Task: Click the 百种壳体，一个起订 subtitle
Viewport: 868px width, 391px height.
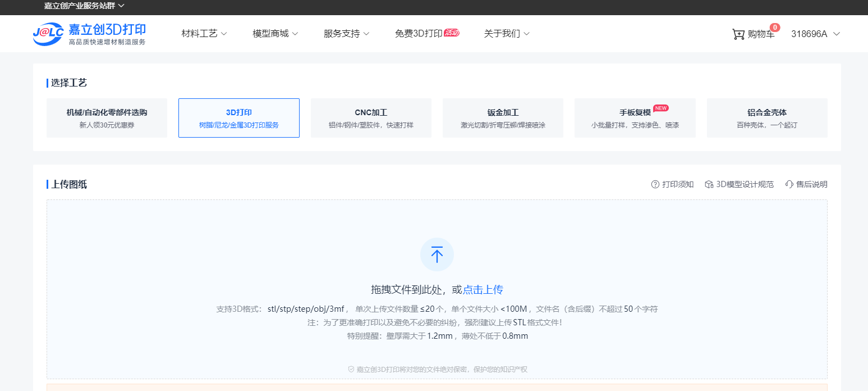Action: (x=767, y=125)
